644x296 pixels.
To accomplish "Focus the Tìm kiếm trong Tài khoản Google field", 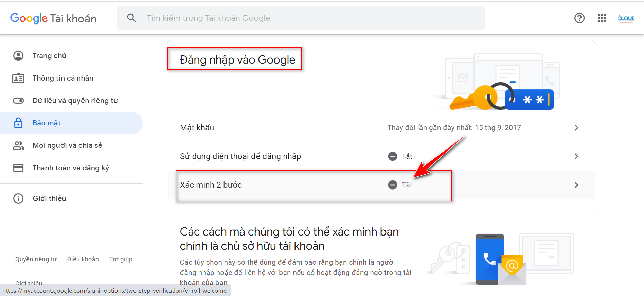I will [301, 18].
